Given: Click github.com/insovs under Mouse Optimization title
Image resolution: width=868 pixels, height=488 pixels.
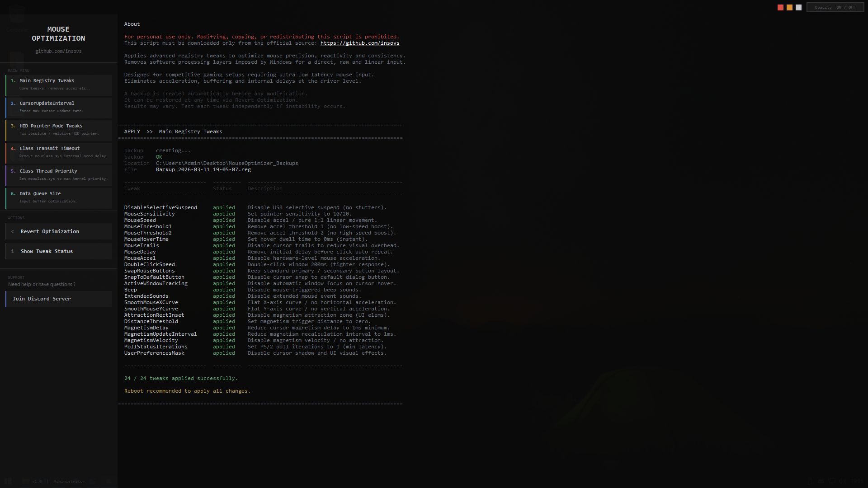Looking at the screenshot, I should (58, 52).
